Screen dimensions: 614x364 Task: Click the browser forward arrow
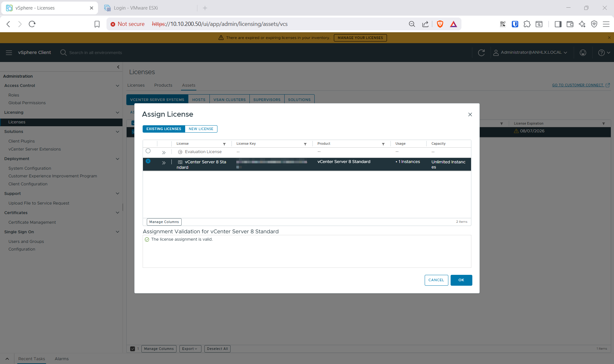coord(20,24)
